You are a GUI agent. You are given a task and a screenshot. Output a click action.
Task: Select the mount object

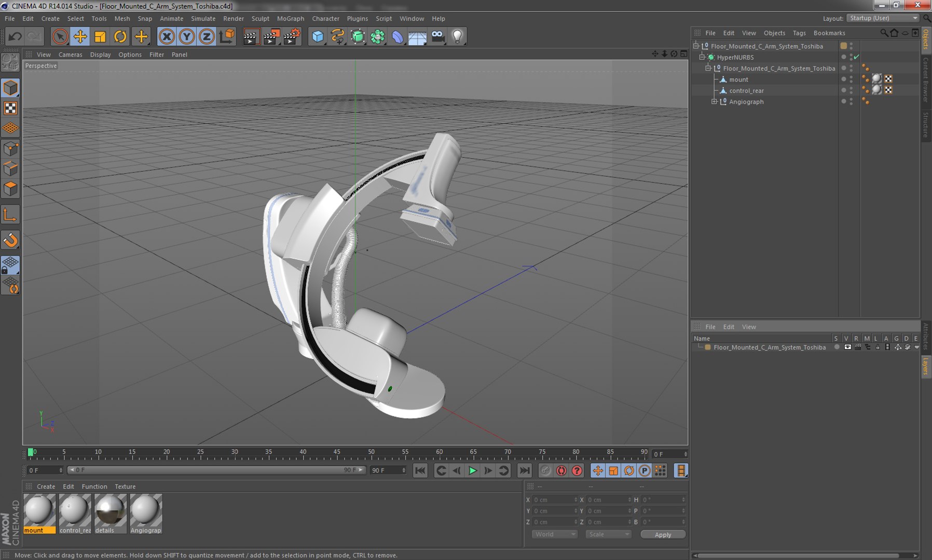click(738, 79)
